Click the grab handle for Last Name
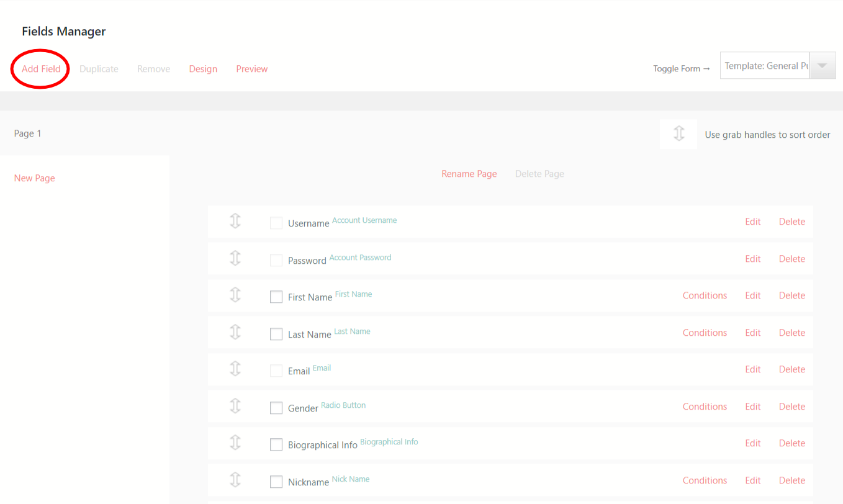Screen dimensions: 843x504 [x=235, y=332]
